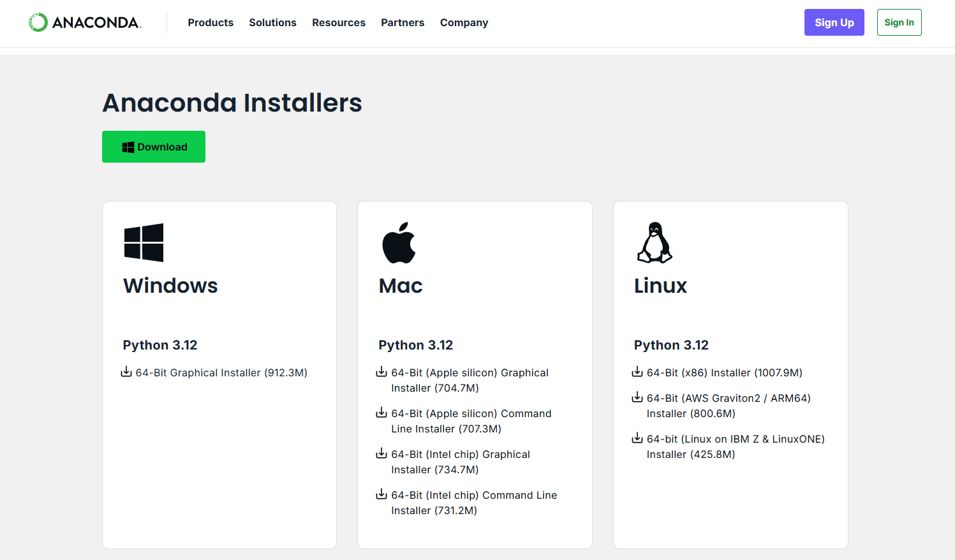Click the Anaconda logo in the header
Image resolution: width=955 pixels, height=560 pixels.
tap(85, 22)
